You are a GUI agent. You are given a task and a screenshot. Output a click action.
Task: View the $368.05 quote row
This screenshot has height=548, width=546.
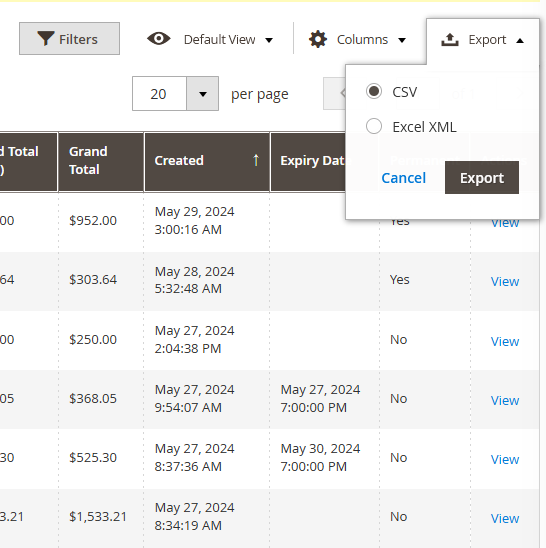click(x=505, y=400)
